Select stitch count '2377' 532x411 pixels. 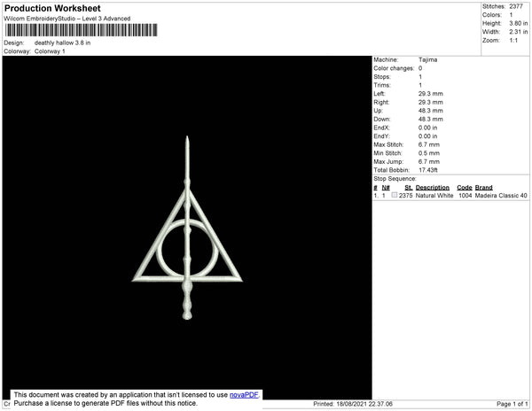click(x=516, y=6)
